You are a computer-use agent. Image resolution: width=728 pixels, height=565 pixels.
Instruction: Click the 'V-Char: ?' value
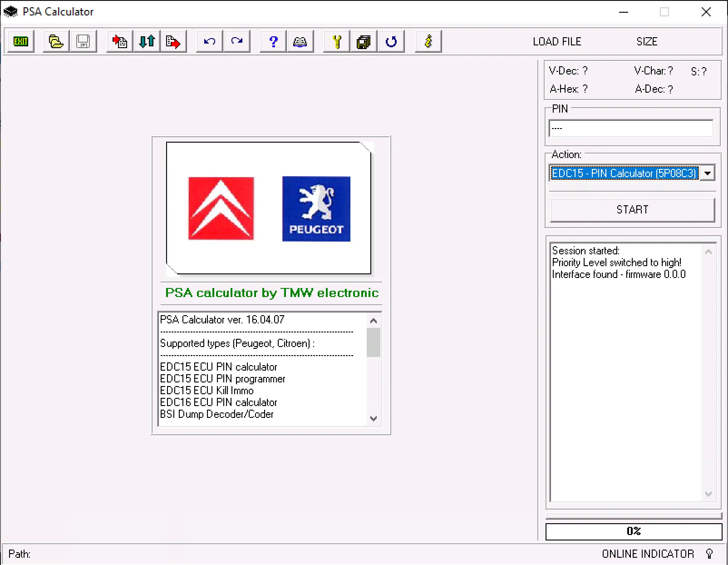[654, 71]
